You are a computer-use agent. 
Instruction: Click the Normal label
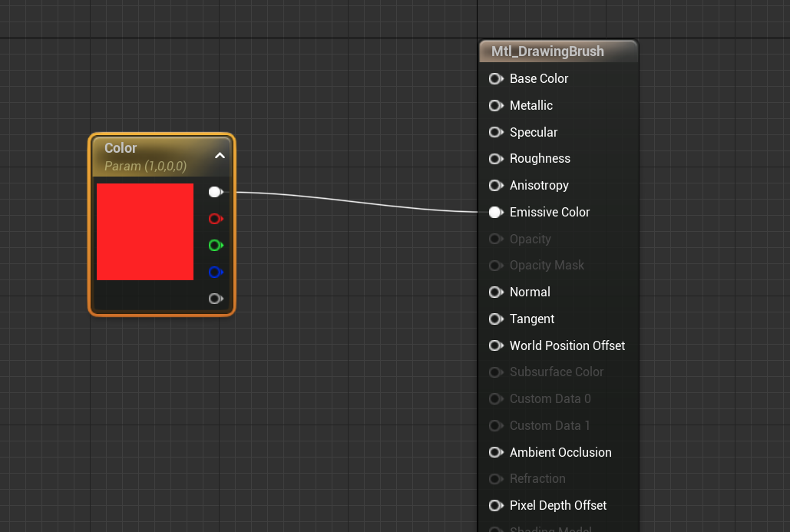point(530,292)
